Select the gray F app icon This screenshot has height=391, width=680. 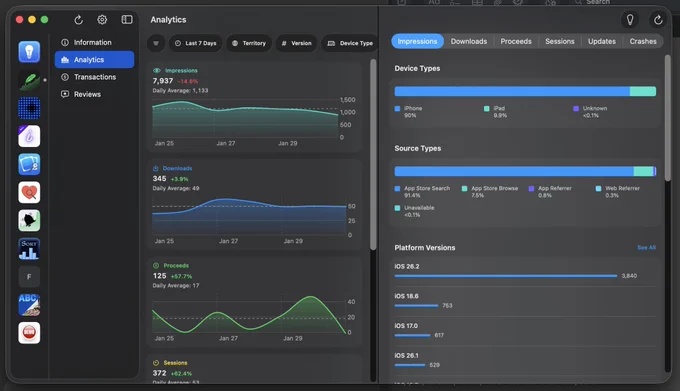(29, 277)
